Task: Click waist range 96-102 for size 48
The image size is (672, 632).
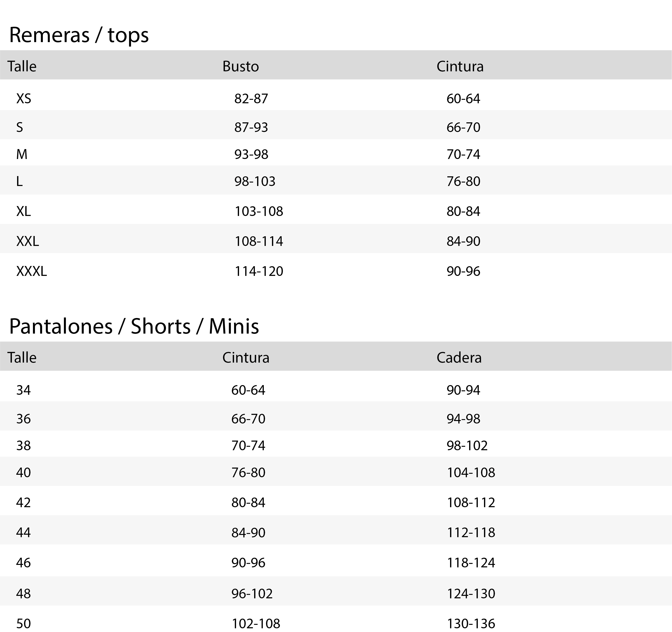Action: pyautogui.click(x=252, y=593)
